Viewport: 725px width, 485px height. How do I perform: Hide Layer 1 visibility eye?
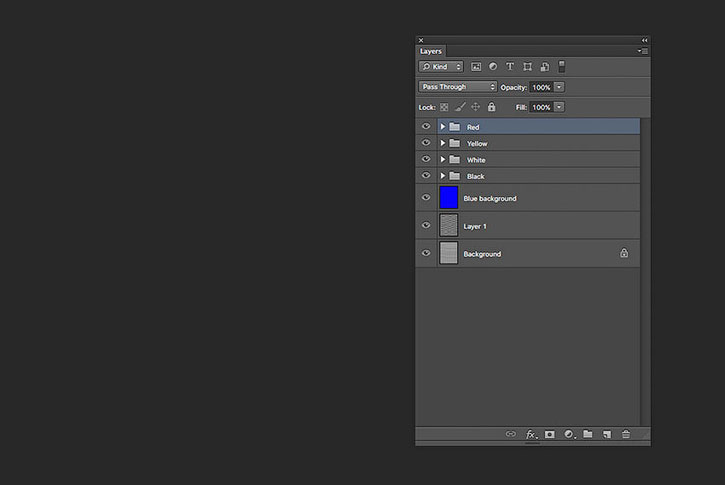point(426,225)
